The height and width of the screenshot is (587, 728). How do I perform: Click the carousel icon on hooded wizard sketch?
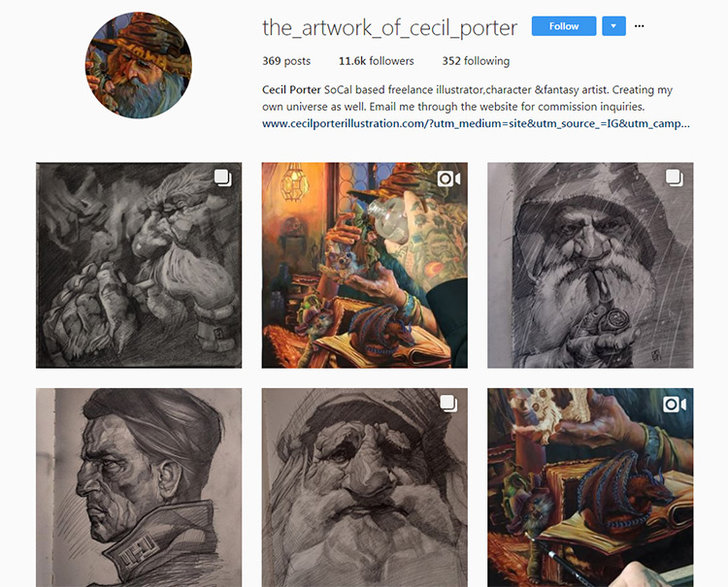pos(675,178)
